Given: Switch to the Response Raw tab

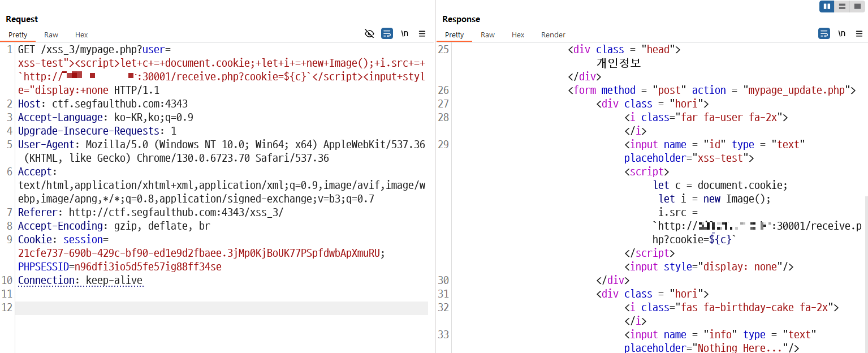Looking at the screenshot, I should 487,35.
